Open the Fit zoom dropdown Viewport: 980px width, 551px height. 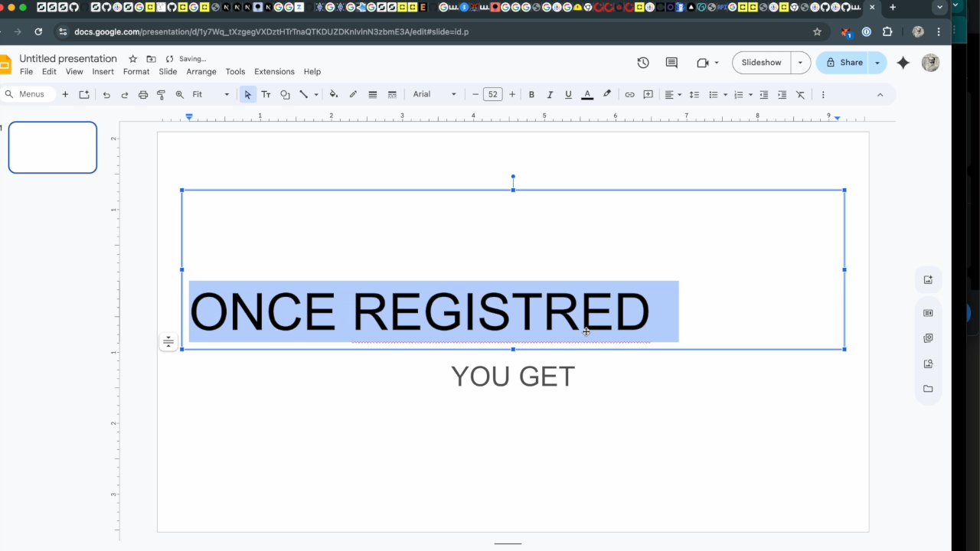click(211, 94)
